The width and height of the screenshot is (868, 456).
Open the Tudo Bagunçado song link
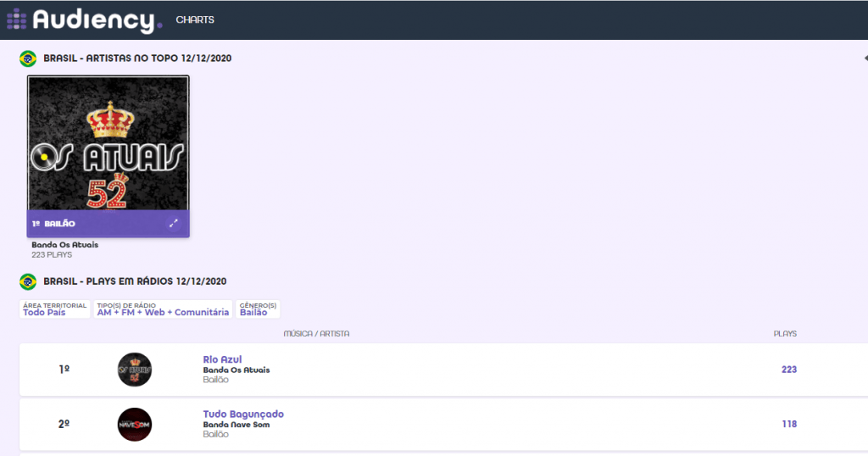243,414
